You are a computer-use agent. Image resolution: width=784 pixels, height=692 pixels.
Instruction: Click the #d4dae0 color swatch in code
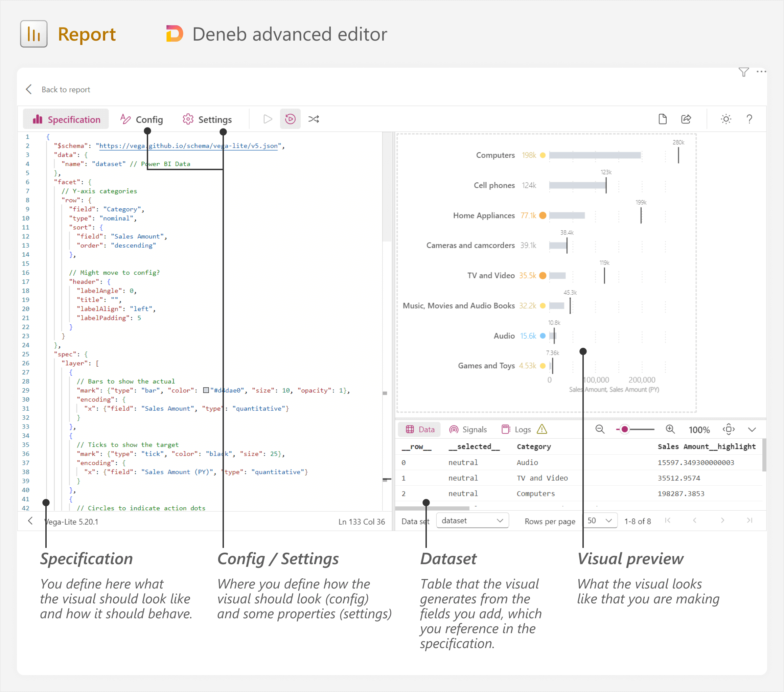pyautogui.click(x=206, y=390)
